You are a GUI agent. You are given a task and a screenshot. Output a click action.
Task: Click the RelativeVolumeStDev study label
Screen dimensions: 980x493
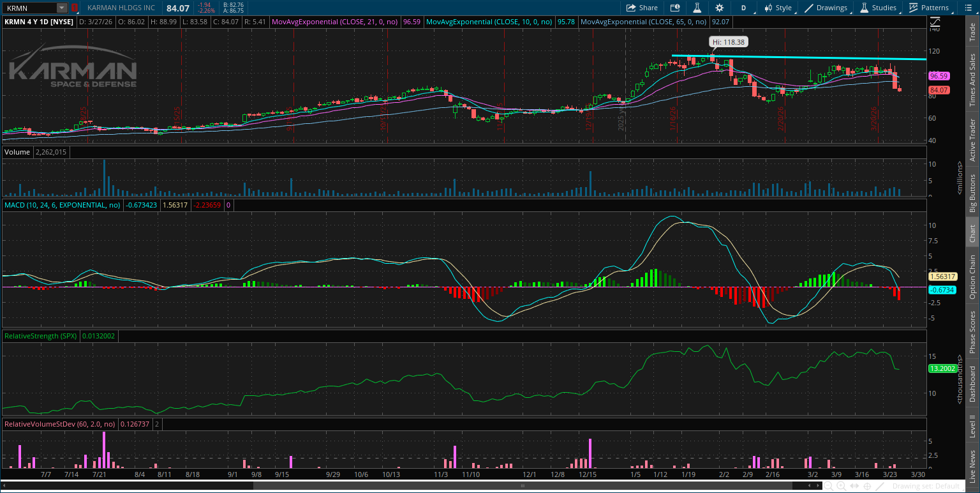click(59, 423)
